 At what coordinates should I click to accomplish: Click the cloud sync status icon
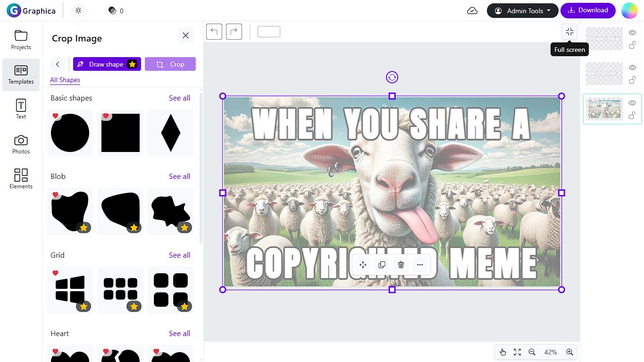[x=472, y=10]
